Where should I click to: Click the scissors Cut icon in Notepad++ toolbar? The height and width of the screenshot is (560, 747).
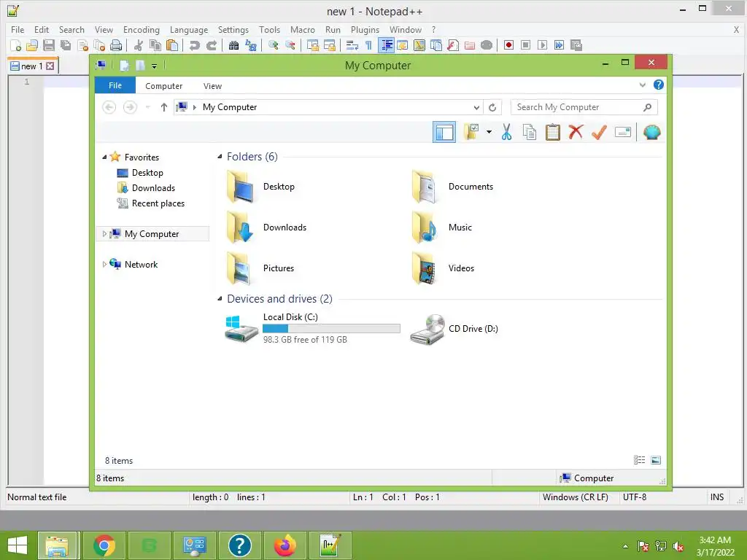139,45
